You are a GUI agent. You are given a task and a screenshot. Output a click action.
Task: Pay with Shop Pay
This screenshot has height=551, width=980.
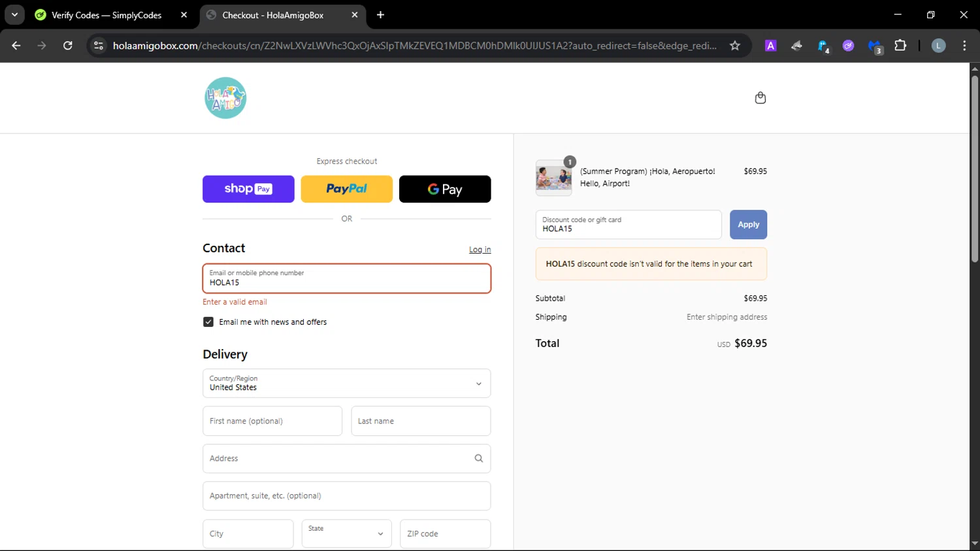(248, 189)
